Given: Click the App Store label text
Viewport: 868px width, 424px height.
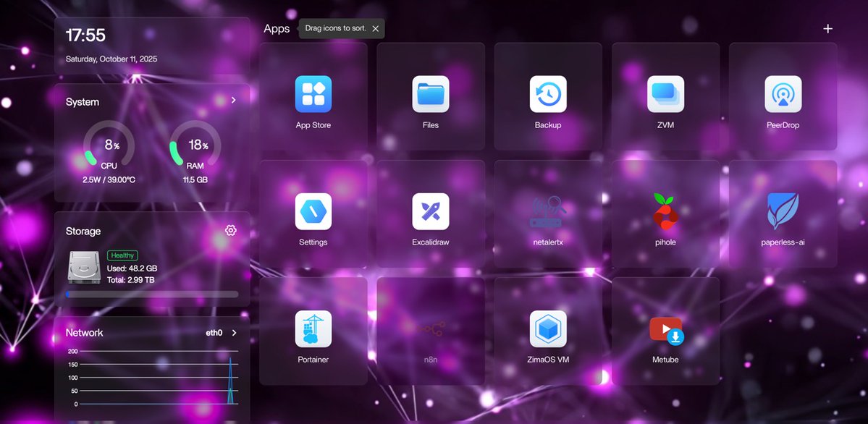Looking at the screenshot, I should [313, 125].
